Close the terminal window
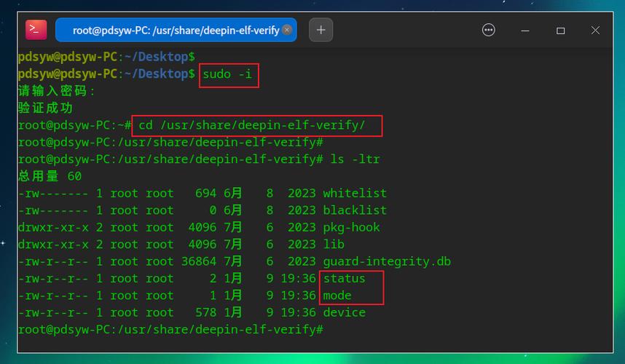The width and height of the screenshot is (625, 364). point(595,31)
